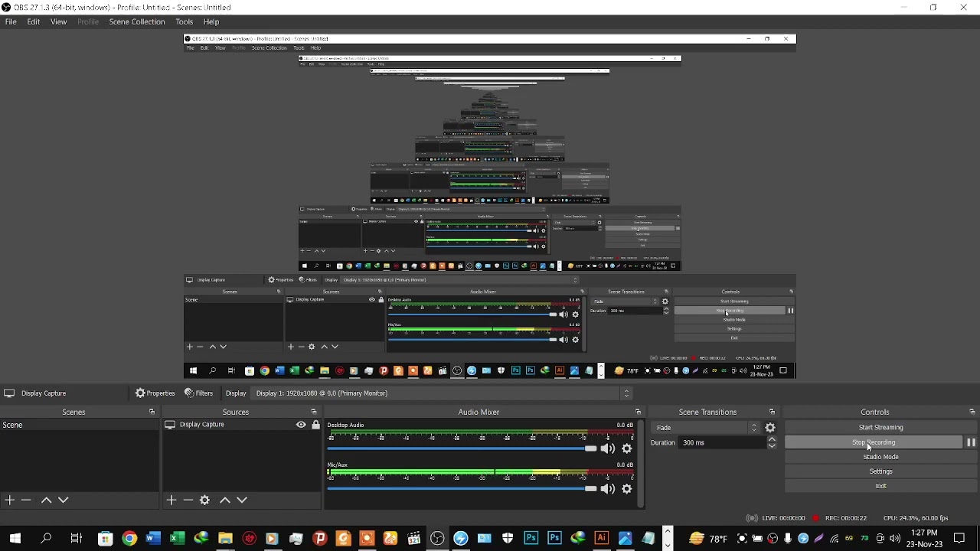Open Task View in taskbar
Screen dimensions: 980x551
pos(76,539)
